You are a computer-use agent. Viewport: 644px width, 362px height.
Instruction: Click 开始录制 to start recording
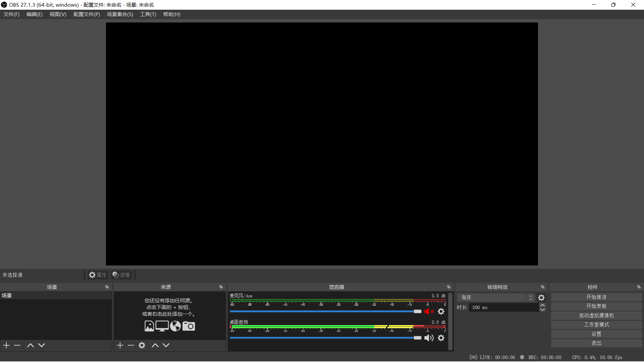(596, 306)
